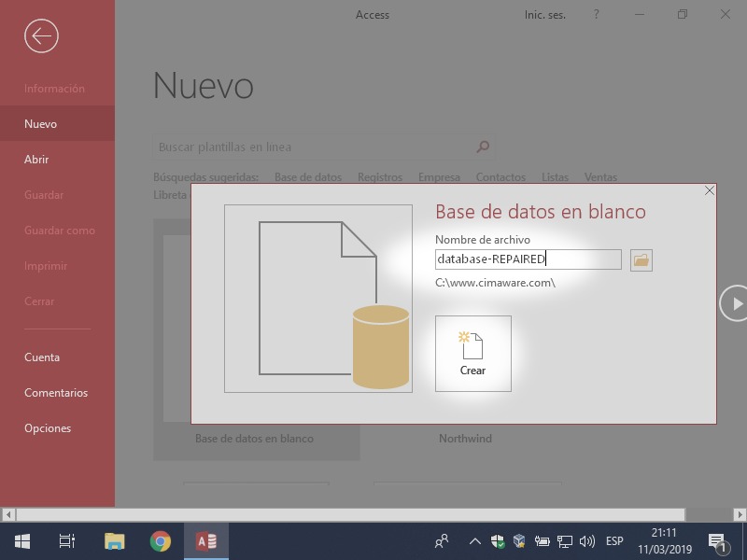Open Google Chrome from the taskbar
Image resolution: width=747 pixels, height=560 pixels.
click(x=161, y=541)
